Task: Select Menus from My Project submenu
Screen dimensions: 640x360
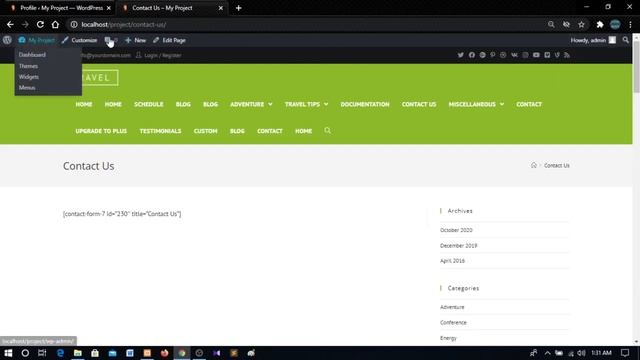Action: tap(27, 88)
